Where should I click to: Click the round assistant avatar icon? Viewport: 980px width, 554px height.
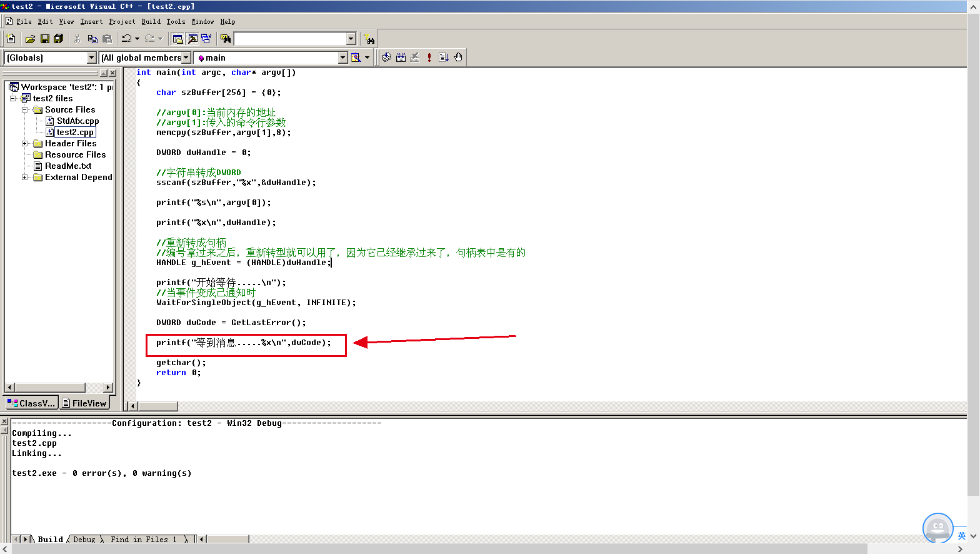pos(937,528)
